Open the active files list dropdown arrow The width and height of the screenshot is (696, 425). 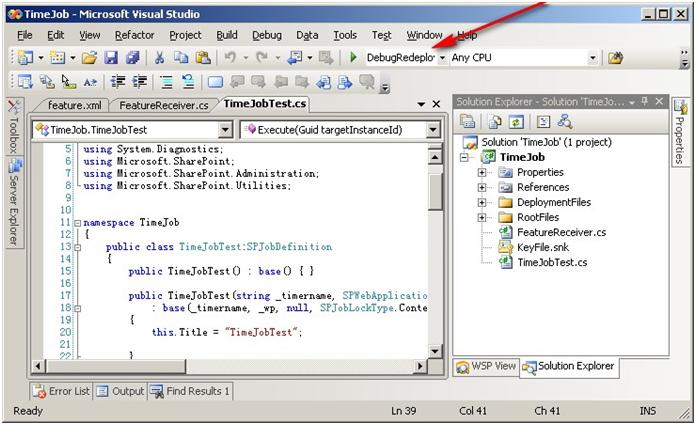(421, 104)
